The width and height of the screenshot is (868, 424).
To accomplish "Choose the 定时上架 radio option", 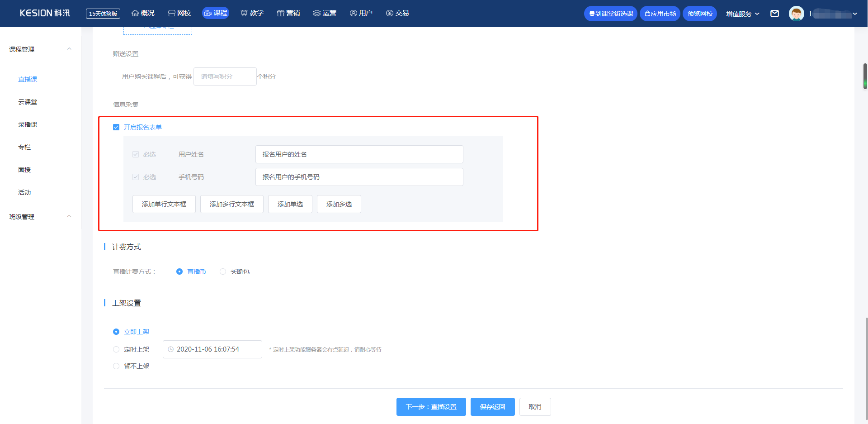I will click(116, 349).
